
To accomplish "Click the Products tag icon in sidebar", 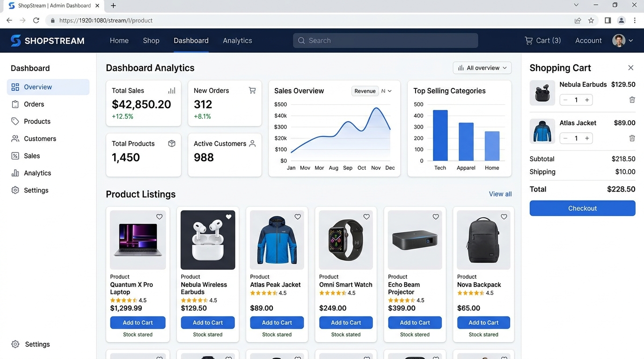I will 15,122.
